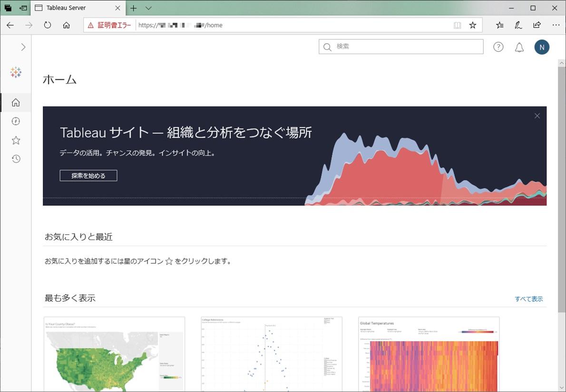Close the Tableau Server tab
Viewport: 566px width, 392px height.
tap(117, 8)
